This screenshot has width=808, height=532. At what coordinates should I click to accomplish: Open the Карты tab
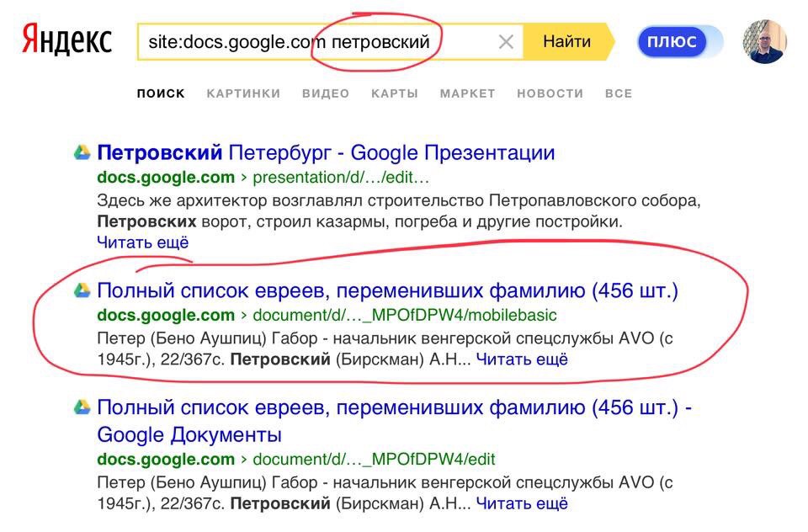[395, 93]
